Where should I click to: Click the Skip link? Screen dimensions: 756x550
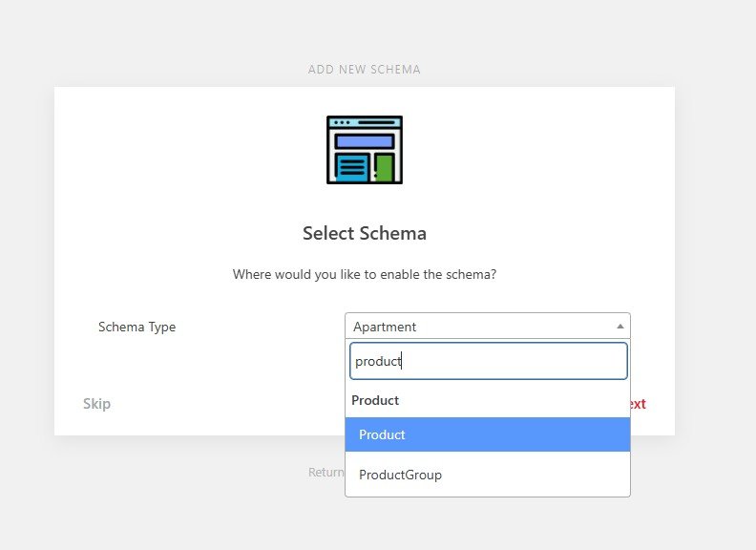(x=96, y=404)
